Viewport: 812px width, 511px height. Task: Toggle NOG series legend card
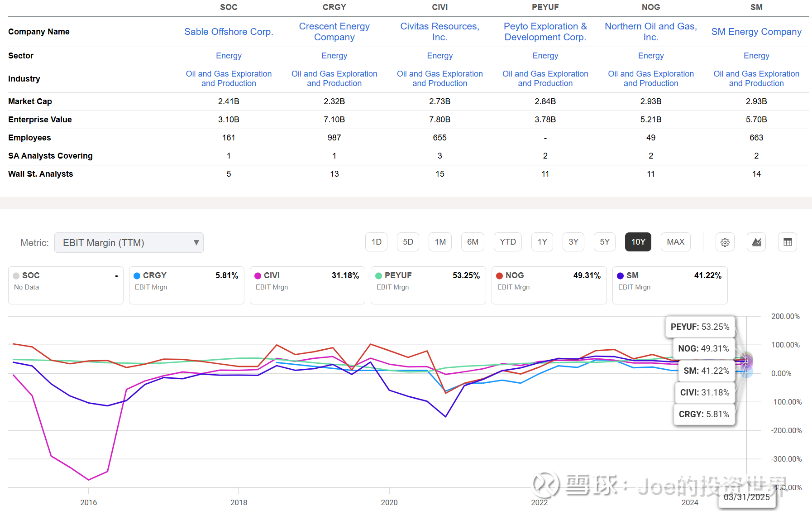549,285
